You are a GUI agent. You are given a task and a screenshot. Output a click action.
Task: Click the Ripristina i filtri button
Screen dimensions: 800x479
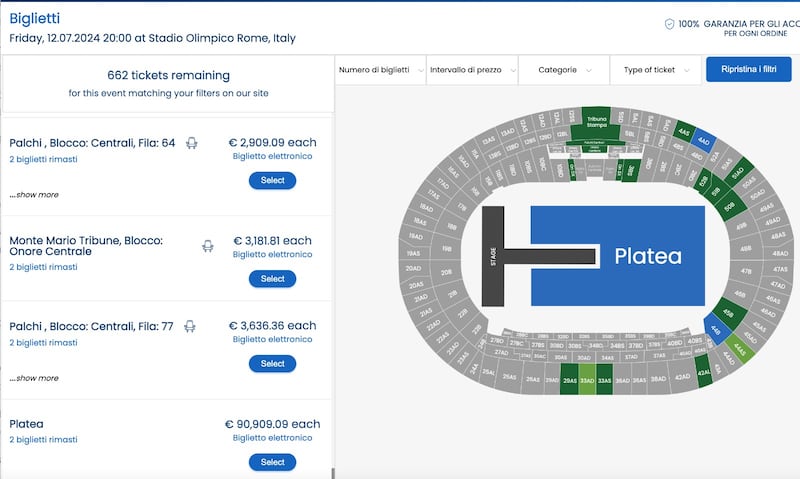tap(748, 69)
